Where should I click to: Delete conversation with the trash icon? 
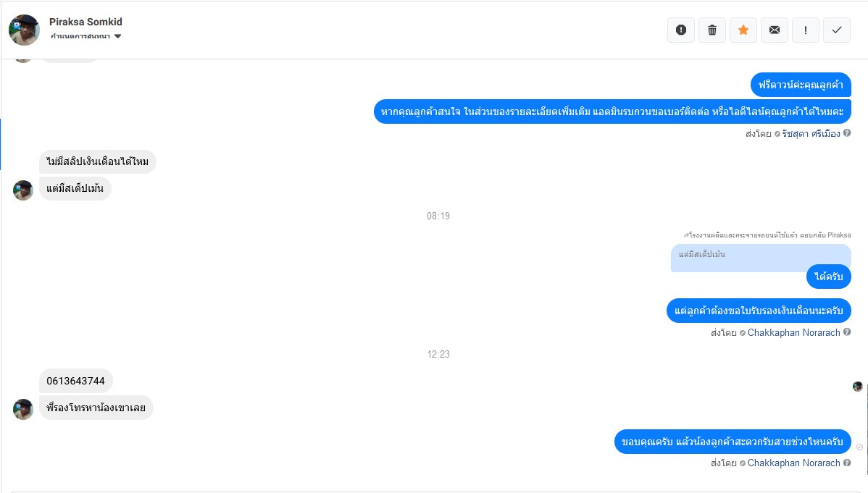coord(712,30)
